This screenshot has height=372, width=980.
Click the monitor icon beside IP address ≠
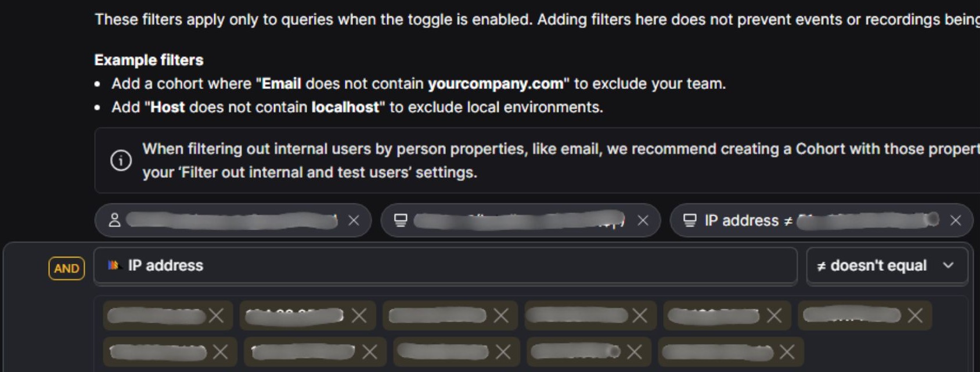click(x=690, y=220)
